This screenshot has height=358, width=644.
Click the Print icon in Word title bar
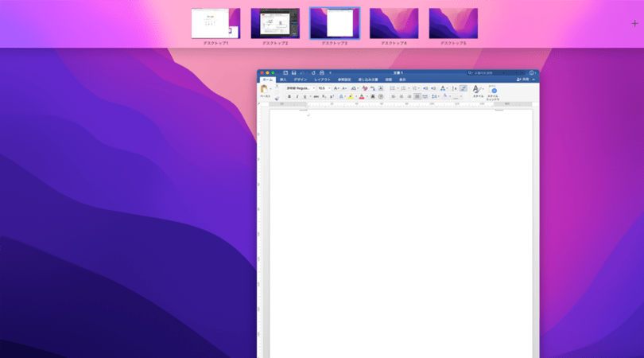[322, 72]
